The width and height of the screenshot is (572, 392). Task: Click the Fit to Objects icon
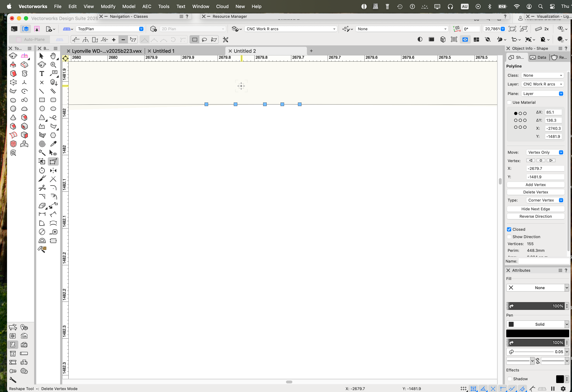point(523,29)
